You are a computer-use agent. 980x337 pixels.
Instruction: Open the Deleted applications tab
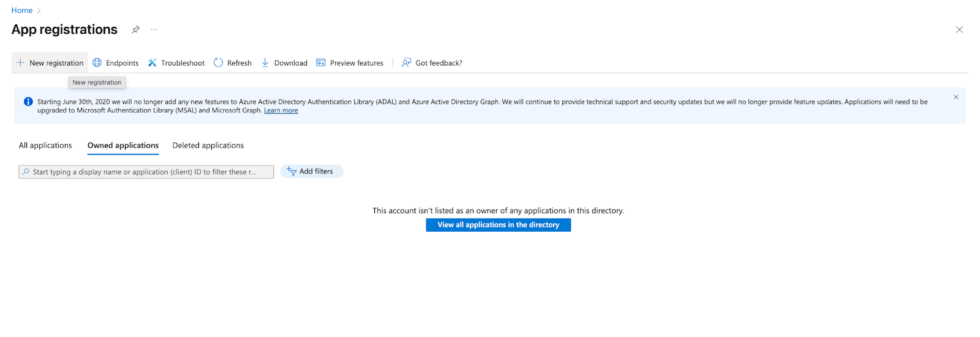coord(208,145)
